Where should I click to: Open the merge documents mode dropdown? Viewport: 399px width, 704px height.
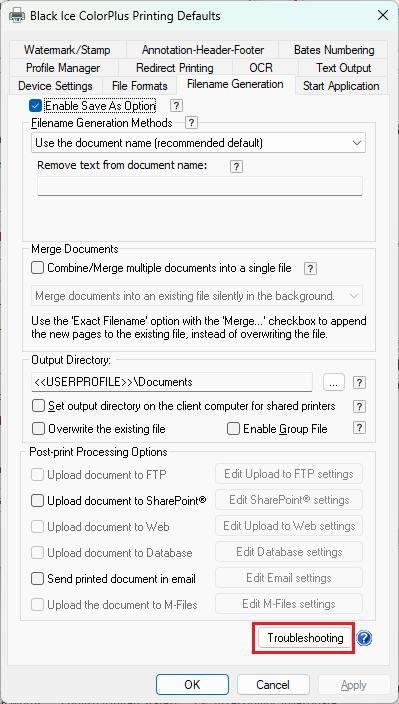(x=197, y=296)
